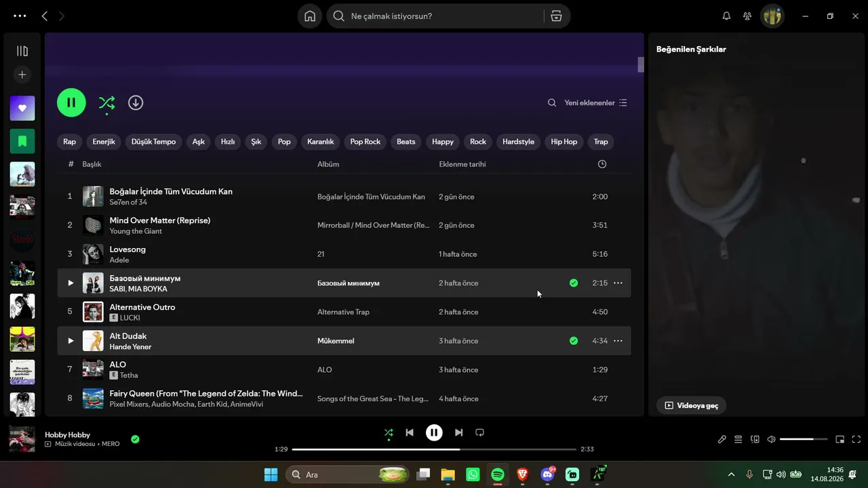Pause playback in the bottom player bar
Screen dimensions: 868x488
(x=434, y=432)
